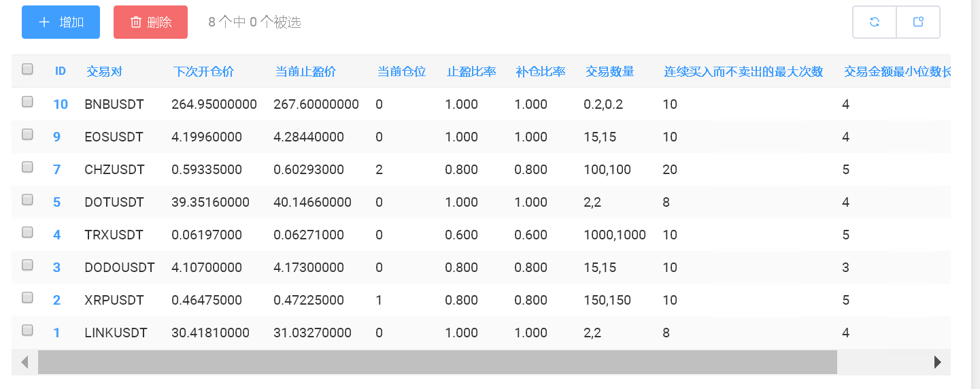Click the horizontal scrollbar thumb
This screenshot has height=389, width=980.
coord(437,362)
